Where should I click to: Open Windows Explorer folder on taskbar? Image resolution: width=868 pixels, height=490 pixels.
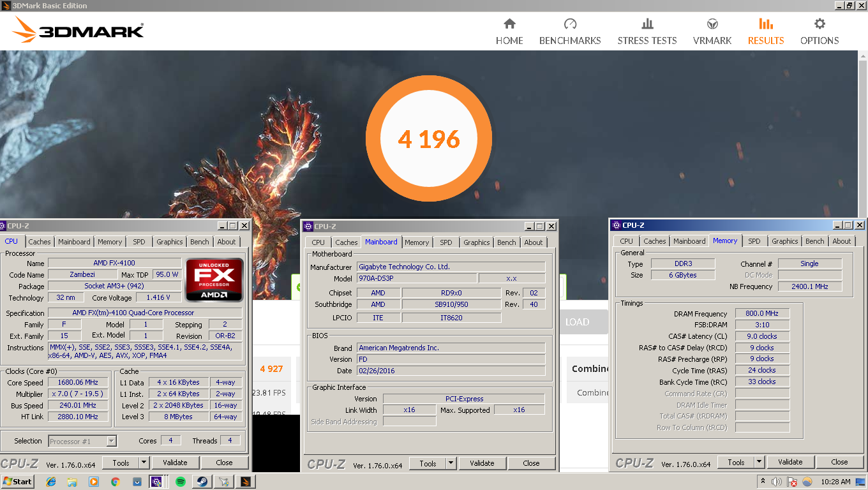pos(73,482)
